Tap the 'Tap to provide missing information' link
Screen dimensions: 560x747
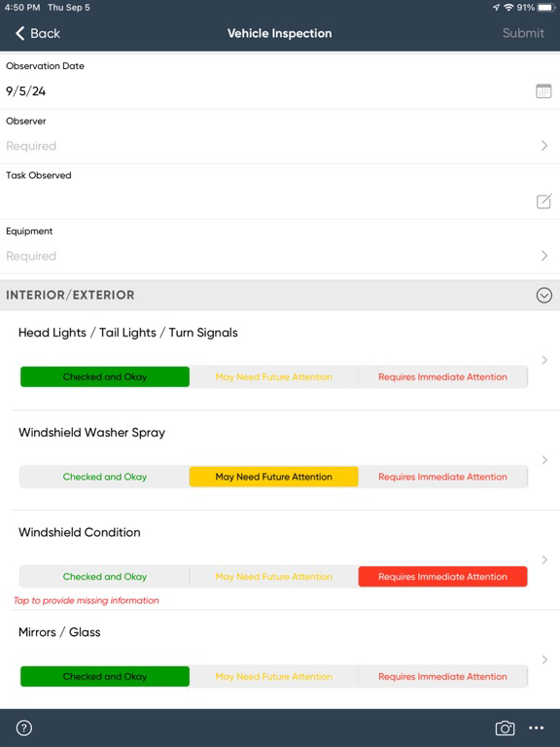click(x=87, y=600)
